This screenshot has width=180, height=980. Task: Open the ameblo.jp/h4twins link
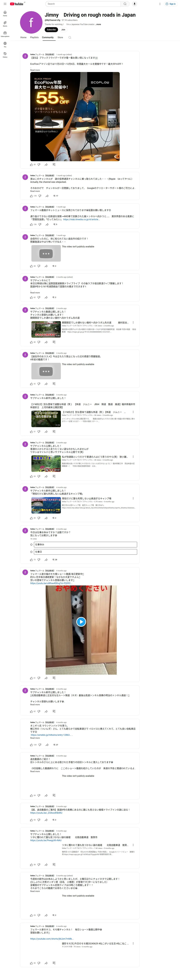click(51, 735)
